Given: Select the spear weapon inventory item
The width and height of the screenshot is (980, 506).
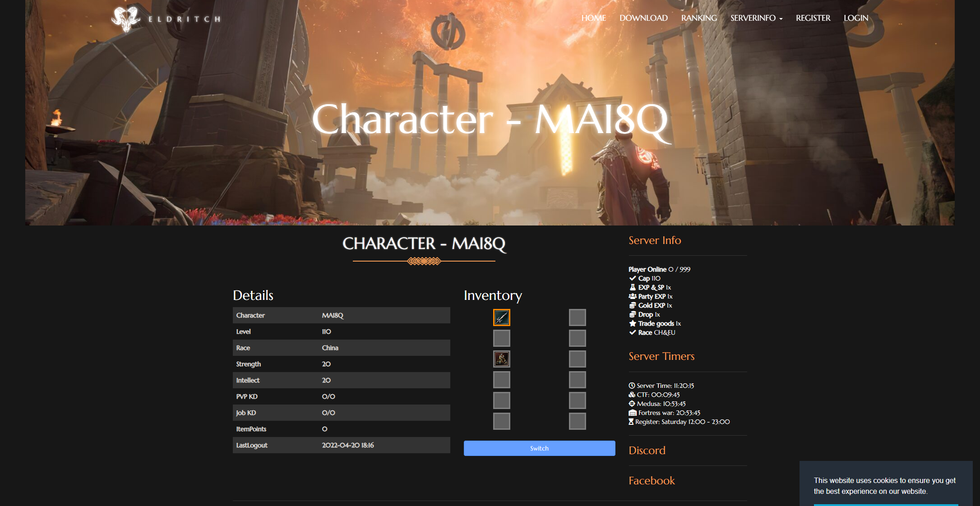Looking at the screenshot, I should [501, 317].
